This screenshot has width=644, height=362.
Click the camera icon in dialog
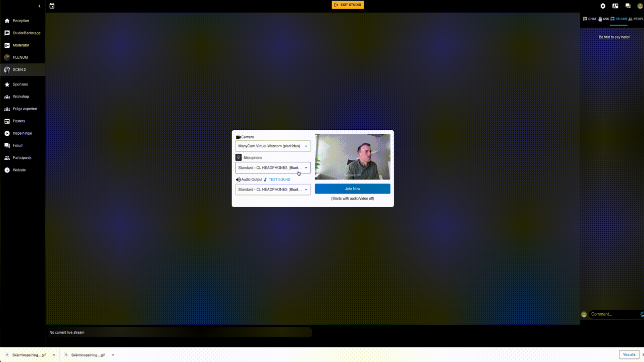(x=238, y=137)
